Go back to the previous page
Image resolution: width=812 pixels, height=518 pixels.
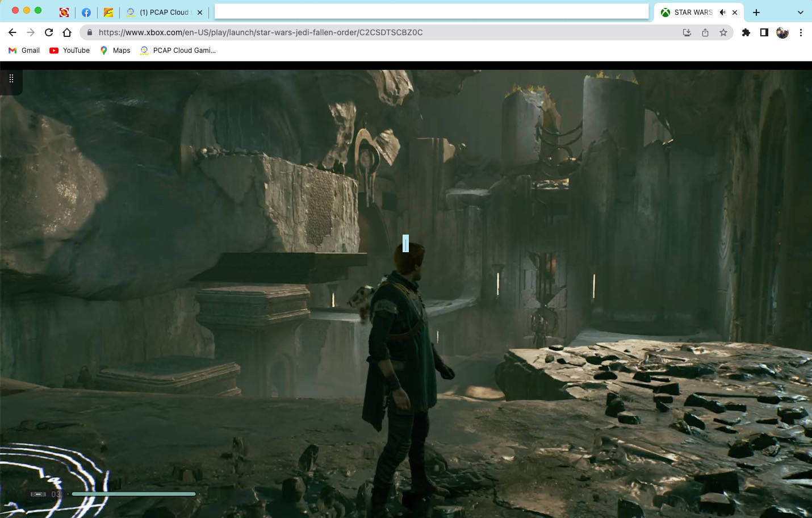pos(12,32)
